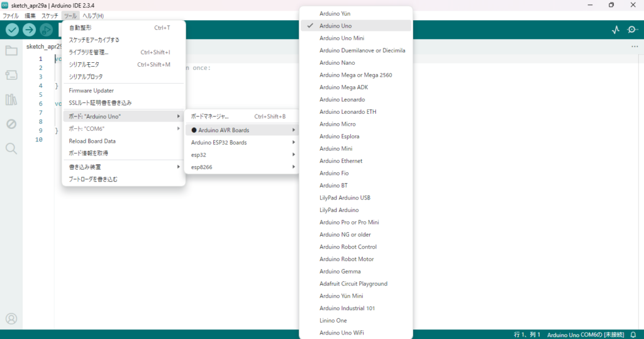Screen dimensions: 644x339
Task: Click the Upload arrow button
Action: tap(29, 30)
